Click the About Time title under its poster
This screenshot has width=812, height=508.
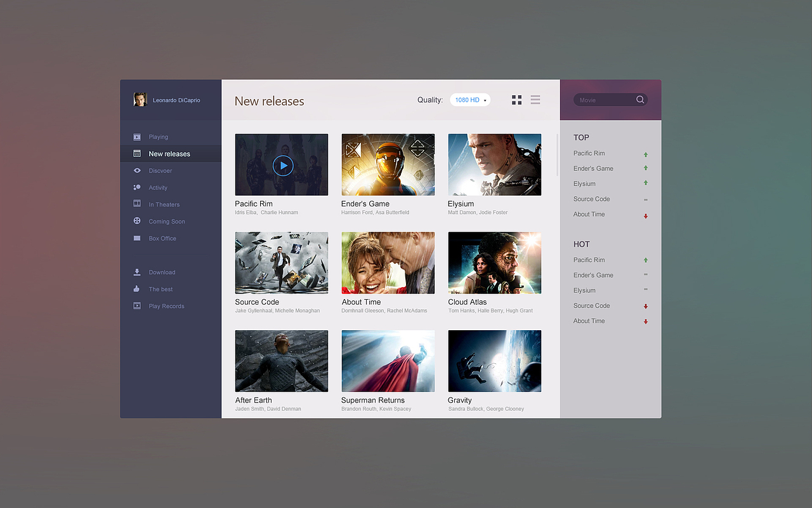(362, 302)
